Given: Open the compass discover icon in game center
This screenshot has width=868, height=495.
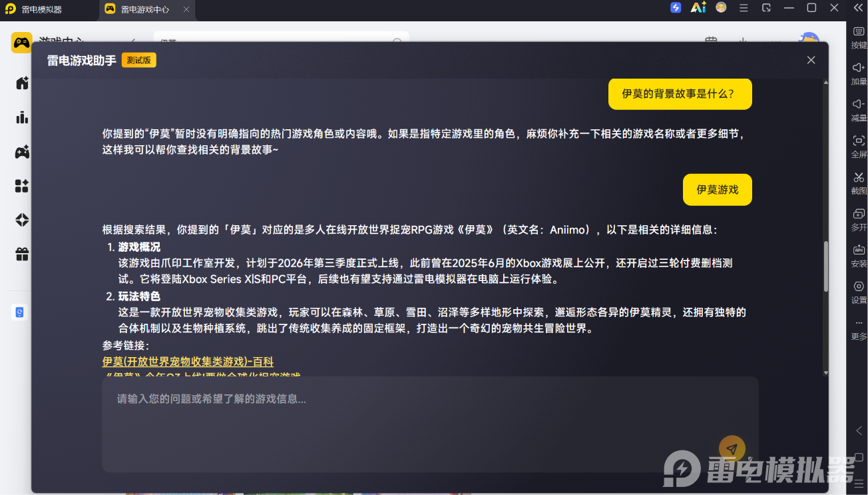Looking at the screenshot, I should click(x=22, y=220).
